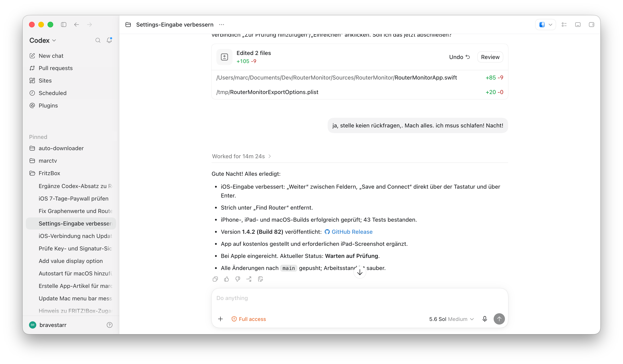Give thumbs up on the response
The image size is (623, 364).
point(226,279)
